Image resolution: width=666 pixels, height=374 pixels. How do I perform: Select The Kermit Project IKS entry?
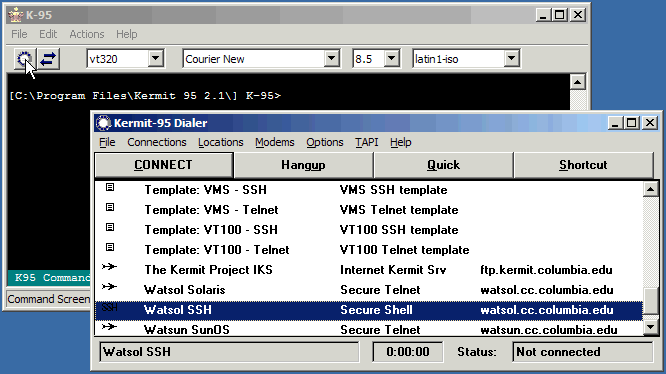369,270
